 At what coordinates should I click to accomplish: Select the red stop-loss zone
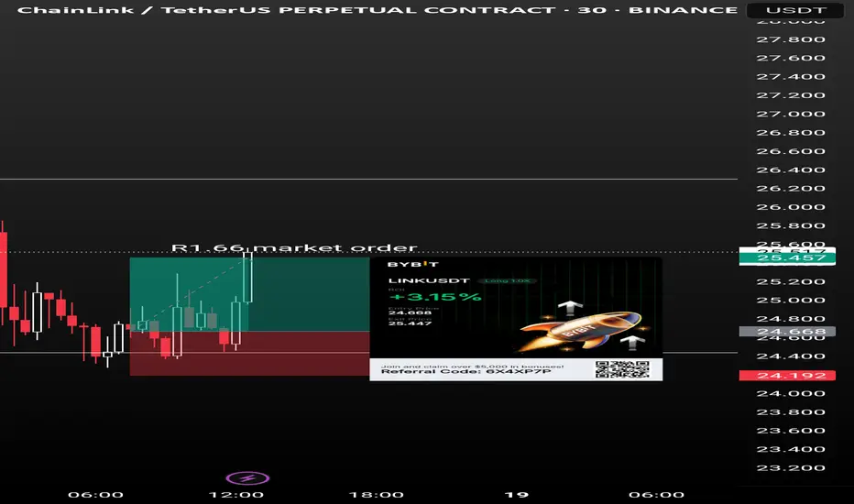coord(249,354)
